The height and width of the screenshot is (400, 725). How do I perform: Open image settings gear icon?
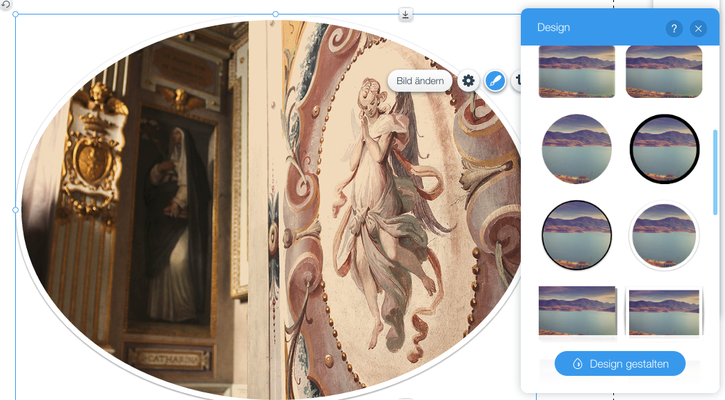[x=468, y=81]
